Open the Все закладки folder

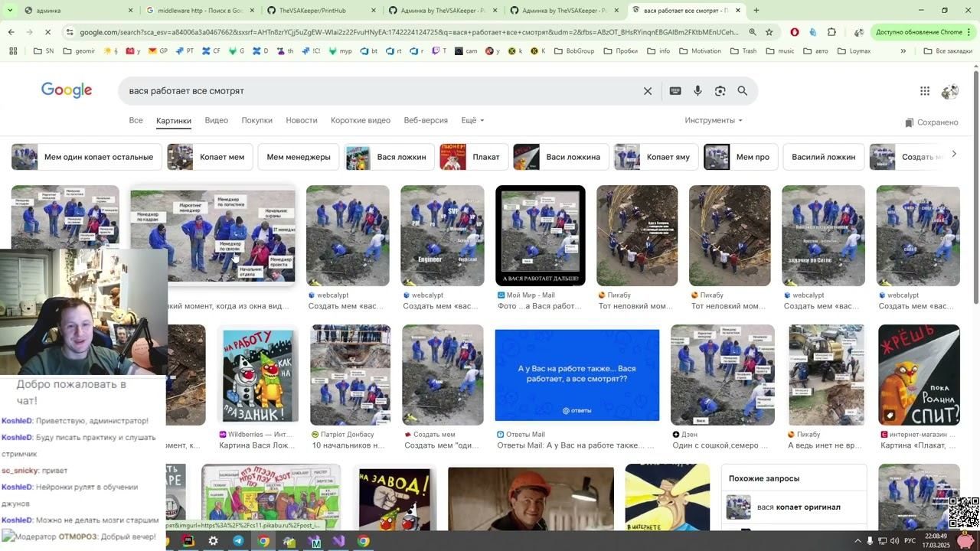(x=947, y=51)
